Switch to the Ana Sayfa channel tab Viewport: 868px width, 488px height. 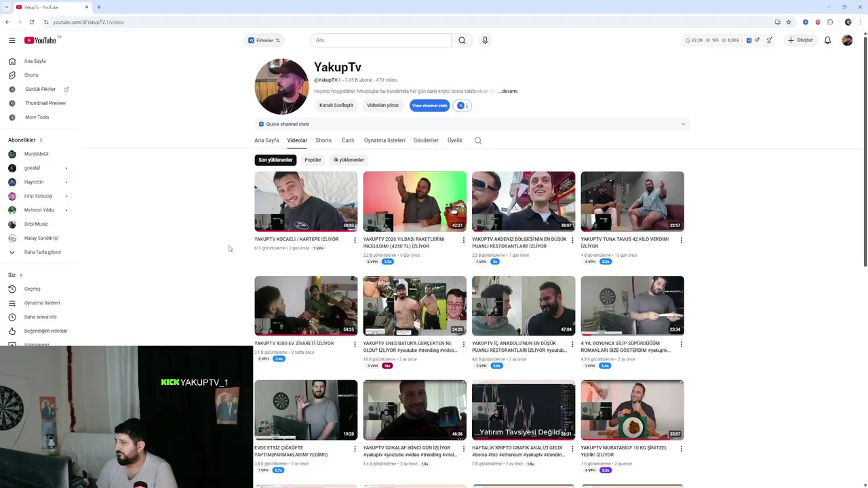point(267,141)
